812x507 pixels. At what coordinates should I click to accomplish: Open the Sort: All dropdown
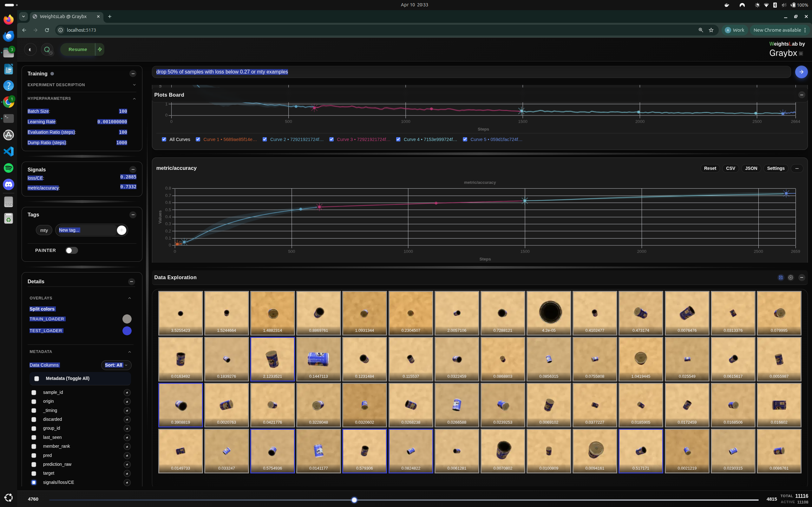[x=116, y=365]
